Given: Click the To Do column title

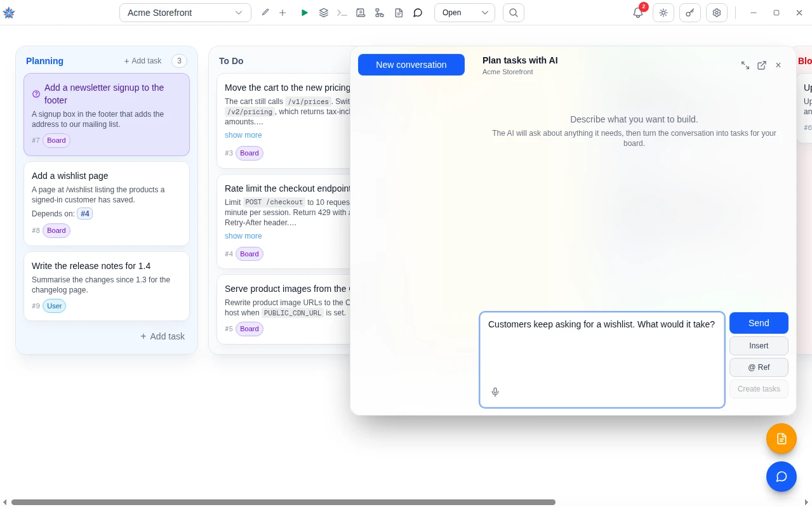Looking at the screenshot, I should click(x=231, y=61).
